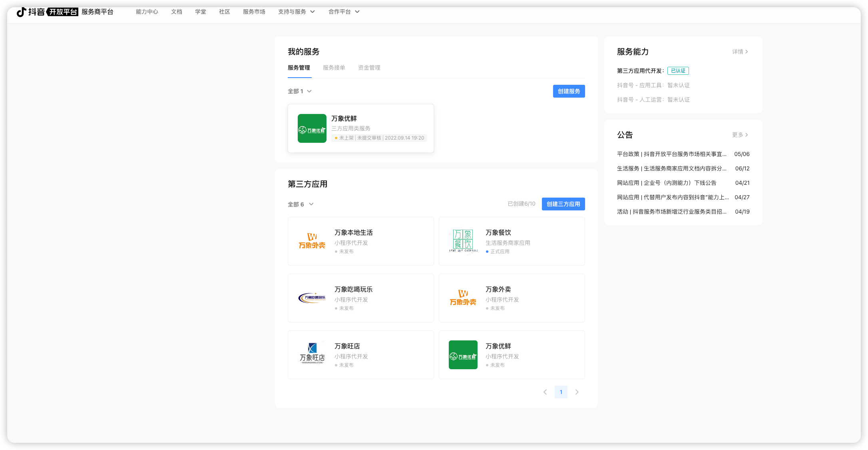Open 详情 link in 服务能力 panel
The image size is (868, 450).
point(740,52)
